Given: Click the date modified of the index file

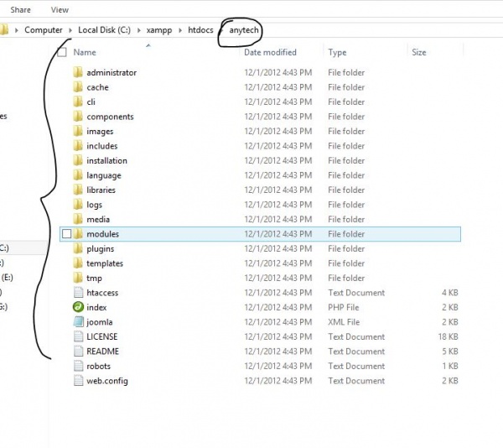Looking at the screenshot, I should pyautogui.click(x=278, y=307).
